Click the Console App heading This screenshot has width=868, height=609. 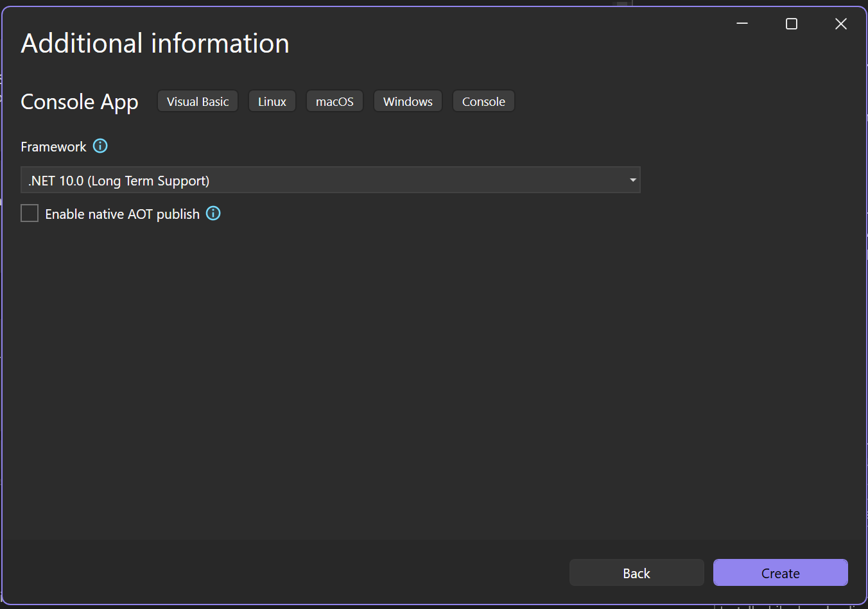click(x=80, y=101)
